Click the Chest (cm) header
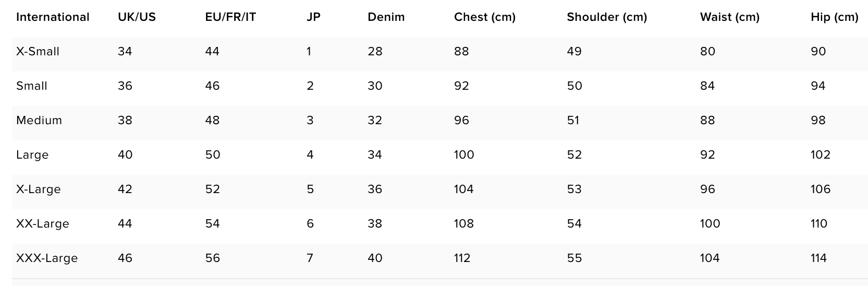Image resolution: width=868 pixels, height=286 pixels. [x=485, y=17]
